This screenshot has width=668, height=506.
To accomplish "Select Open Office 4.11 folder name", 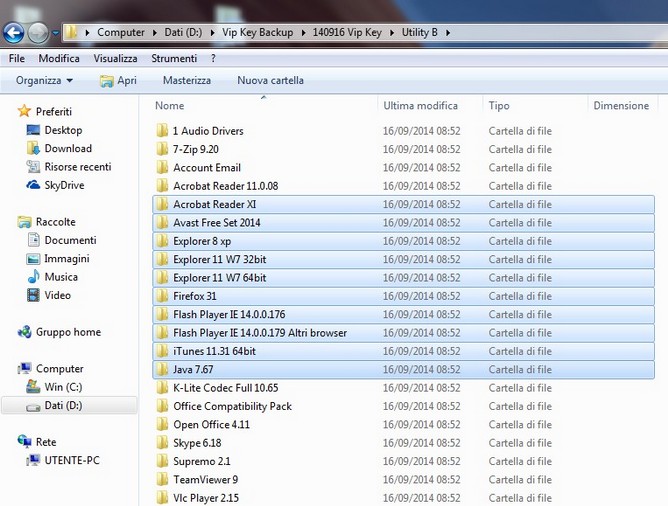I will coord(211,425).
